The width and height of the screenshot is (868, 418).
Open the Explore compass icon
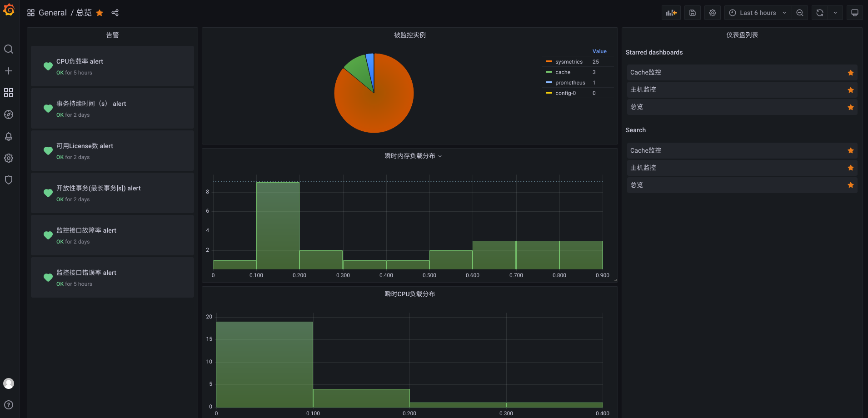click(9, 114)
